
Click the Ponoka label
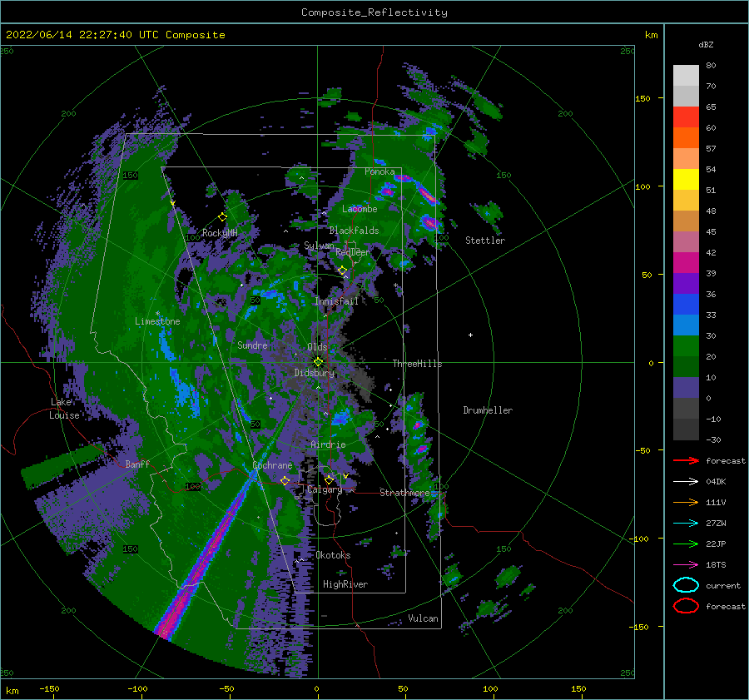tap(379, 171)
